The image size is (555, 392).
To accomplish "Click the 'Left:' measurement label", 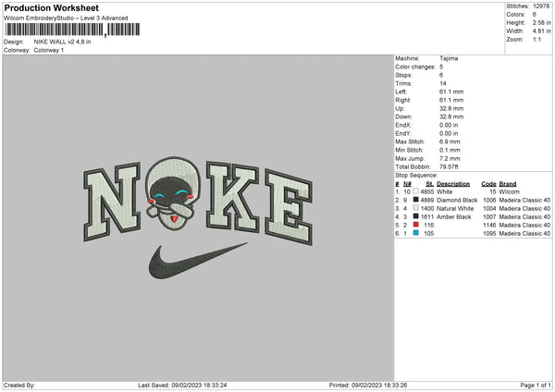I will pyautogui.click(x=401, y=92).
